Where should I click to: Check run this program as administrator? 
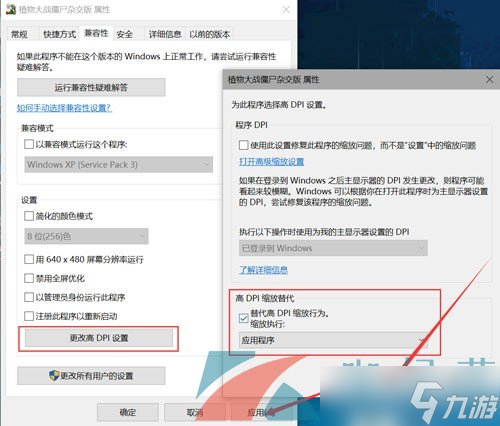click(x=29, y=297)
